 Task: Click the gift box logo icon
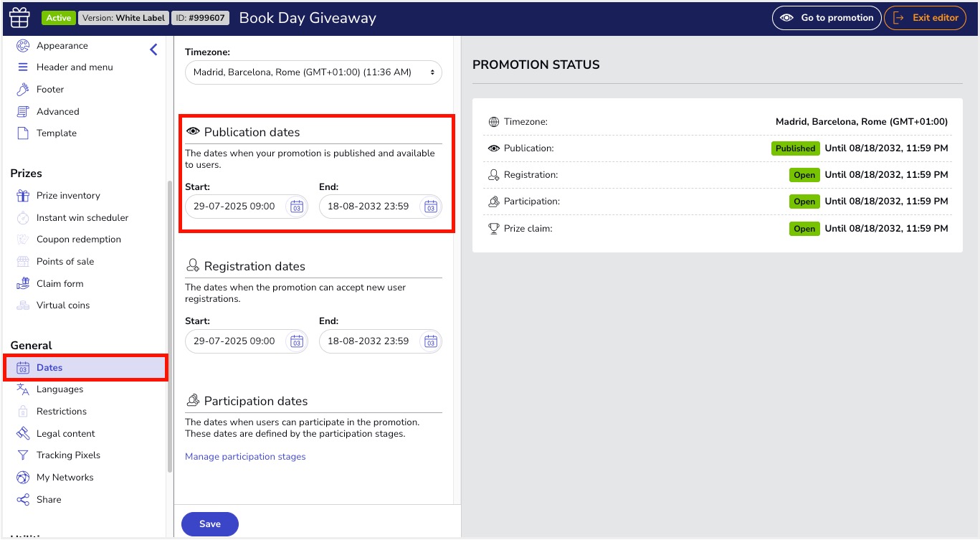pyautogui.click(x=19, y=18)
